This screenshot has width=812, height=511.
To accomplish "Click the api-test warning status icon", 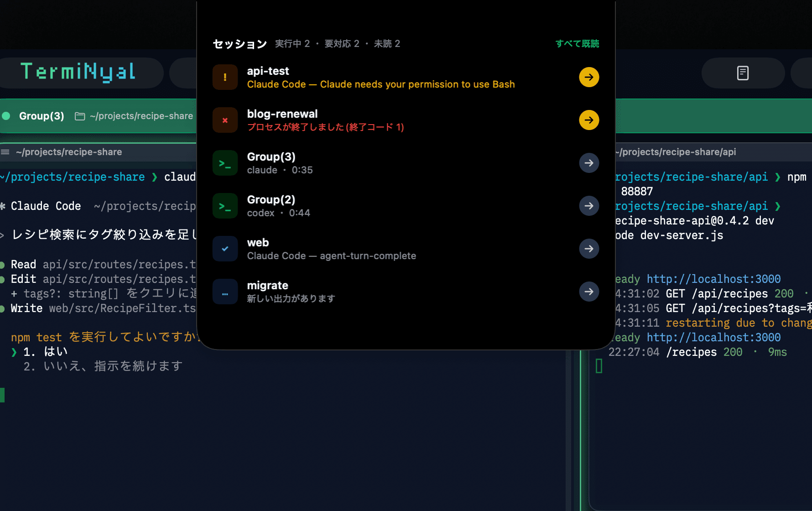I will click(x=225, y=77).
